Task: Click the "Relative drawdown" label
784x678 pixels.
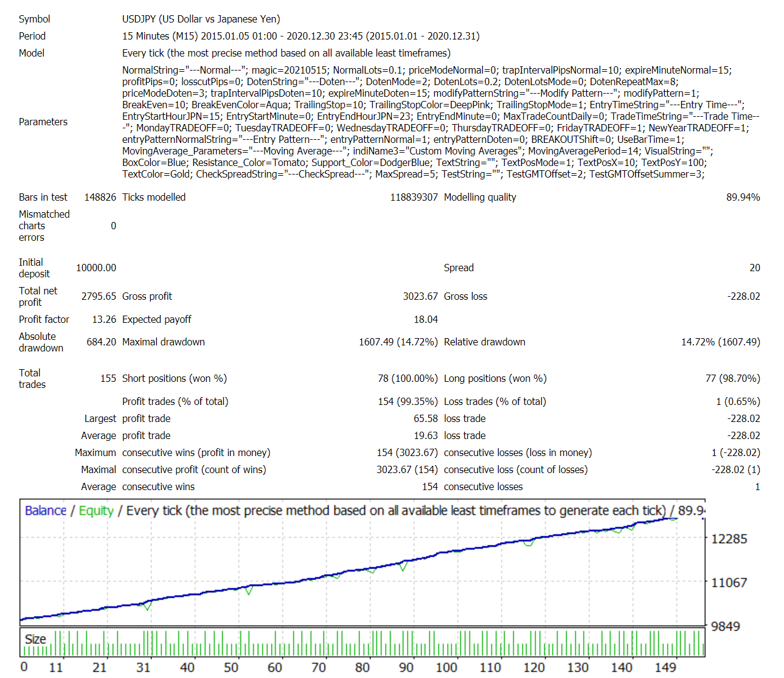Action: click(x=485, y=342)
